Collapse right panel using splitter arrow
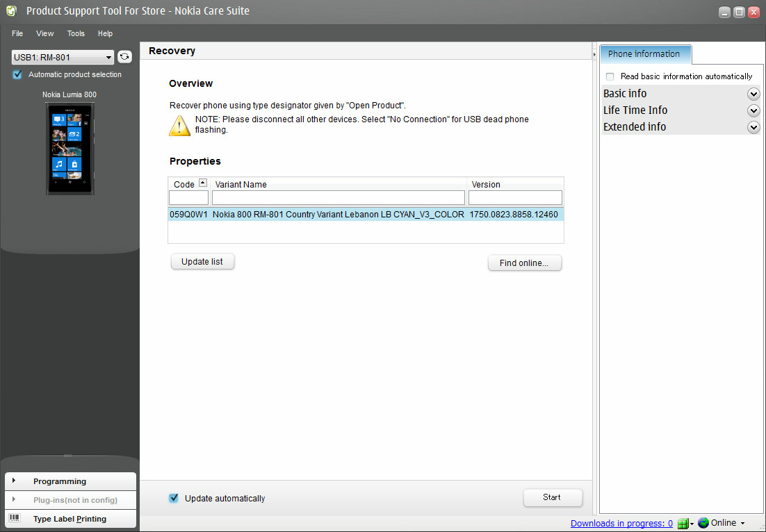 594,54
